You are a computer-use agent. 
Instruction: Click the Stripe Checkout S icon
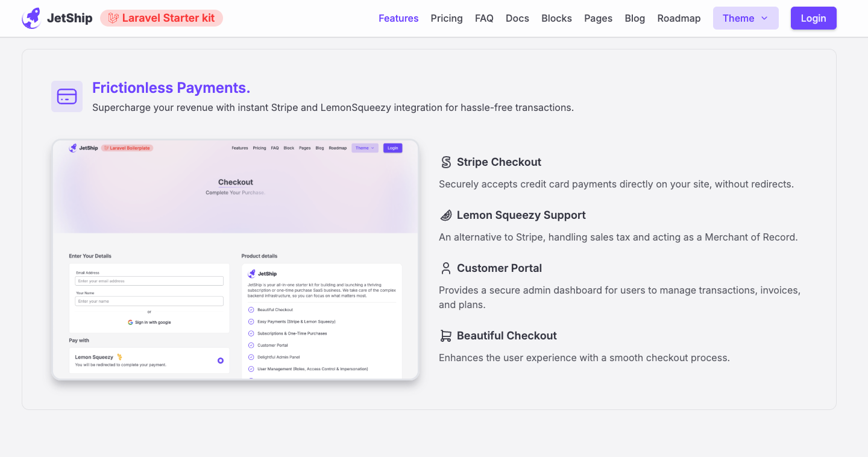(446, 162)
